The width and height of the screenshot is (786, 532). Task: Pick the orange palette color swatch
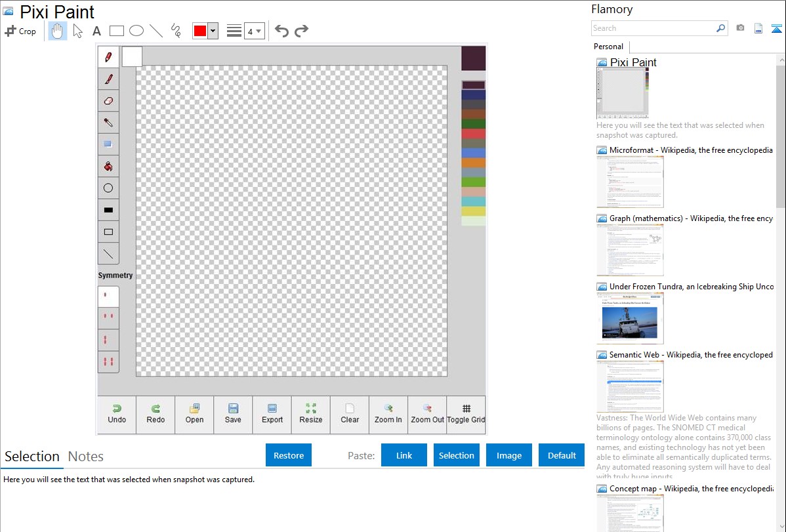[473, 163]
